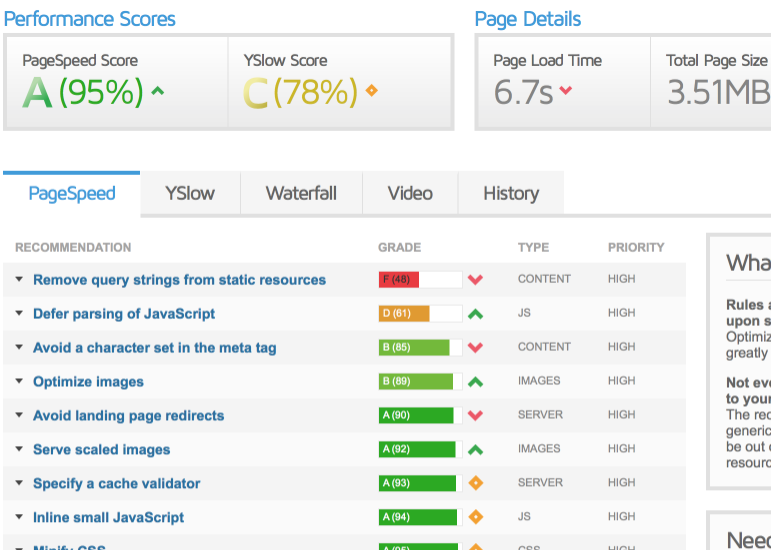
Task: Expand the Specify a cache validator arrow
Action: click(19, 483)
